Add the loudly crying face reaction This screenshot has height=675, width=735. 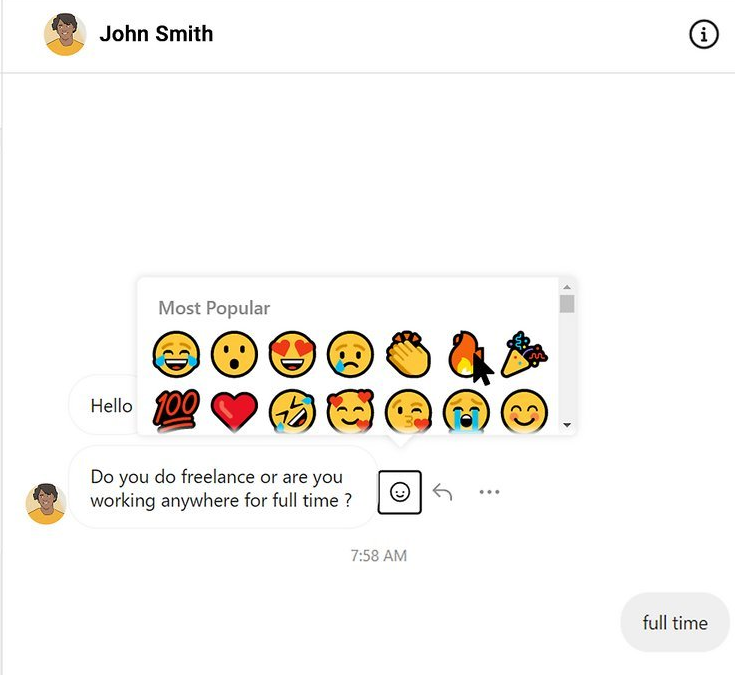pyautogui.click(x=466, y=412)
